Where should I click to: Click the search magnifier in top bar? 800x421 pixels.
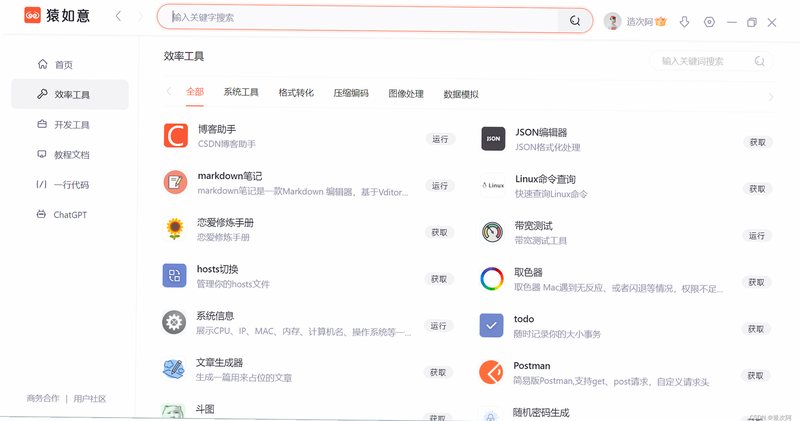(x=575, y=20)
